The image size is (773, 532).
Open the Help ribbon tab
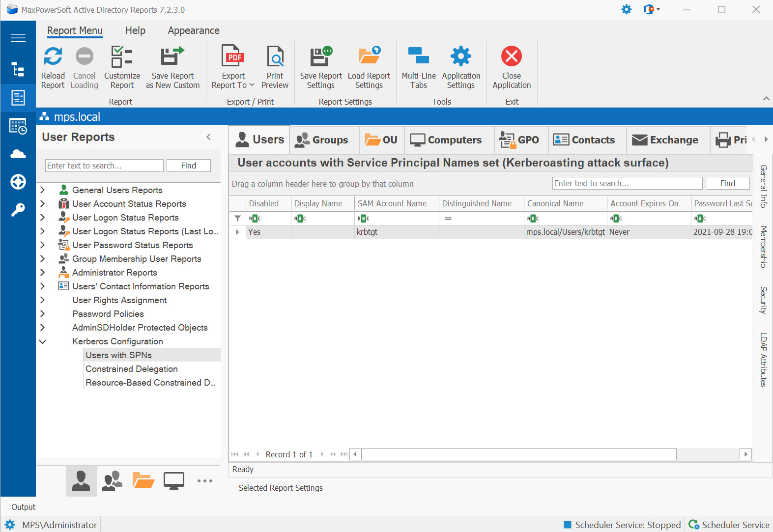point(135,30)
